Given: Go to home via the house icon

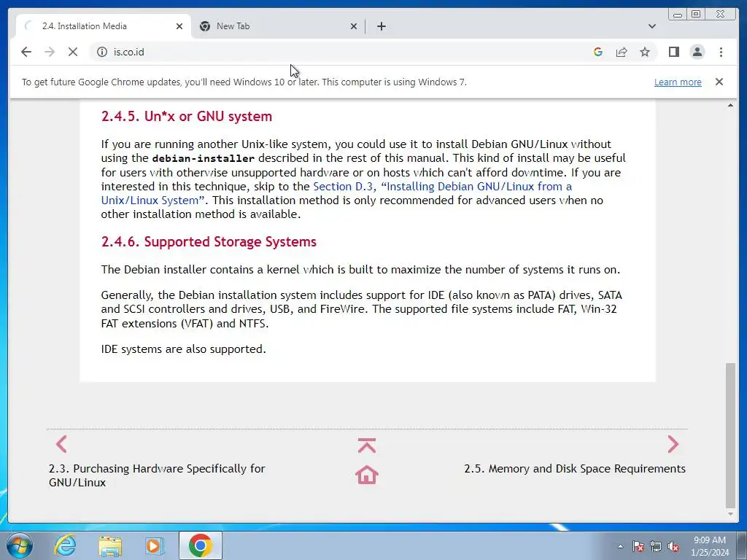Looking at the screenshot, I should coord(366,475).
